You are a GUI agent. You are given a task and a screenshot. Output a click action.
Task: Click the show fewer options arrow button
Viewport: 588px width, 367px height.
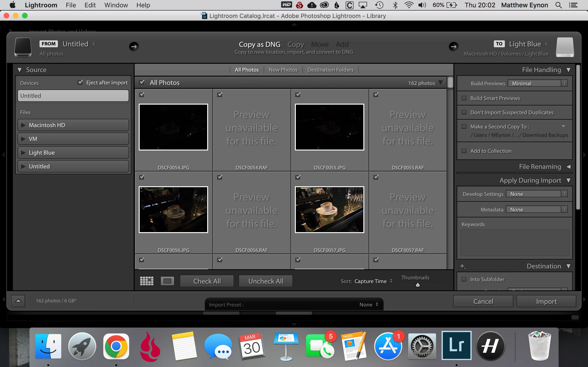[18, 301]
